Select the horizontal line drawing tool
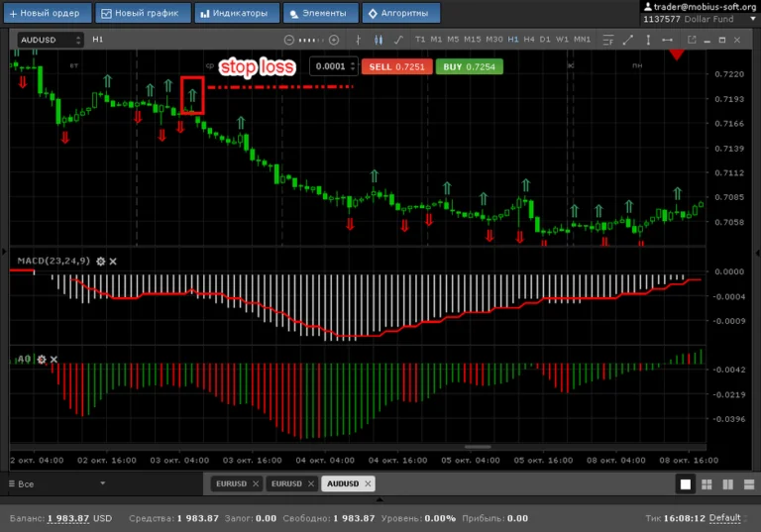761x532 pixels. [x=667, y=40]
